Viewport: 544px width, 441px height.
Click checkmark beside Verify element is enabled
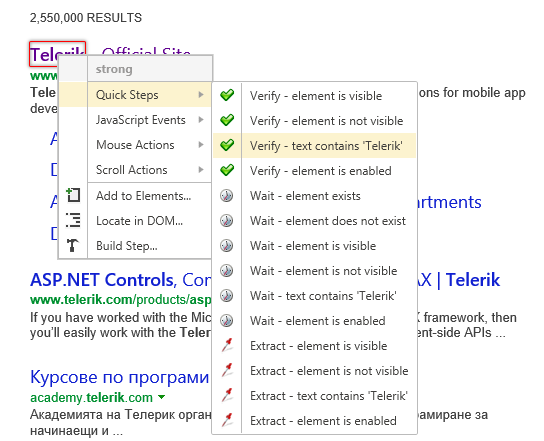pyautogui.click(x=227, y=170)
